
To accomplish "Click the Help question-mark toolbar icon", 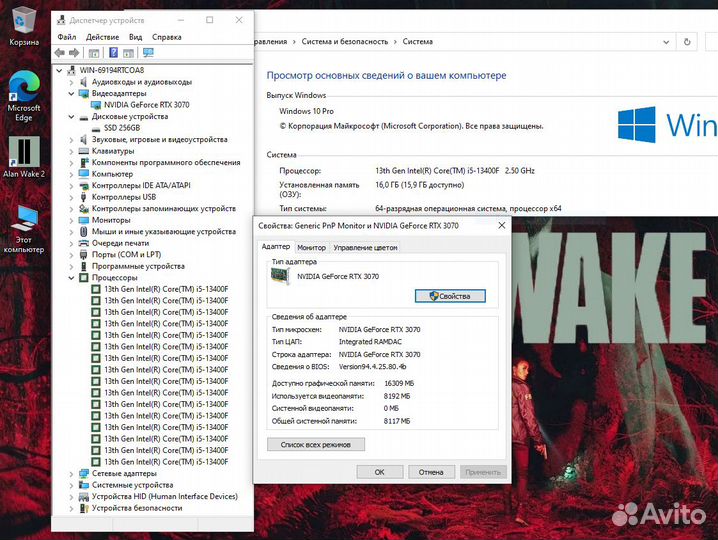I will (114, 53).
